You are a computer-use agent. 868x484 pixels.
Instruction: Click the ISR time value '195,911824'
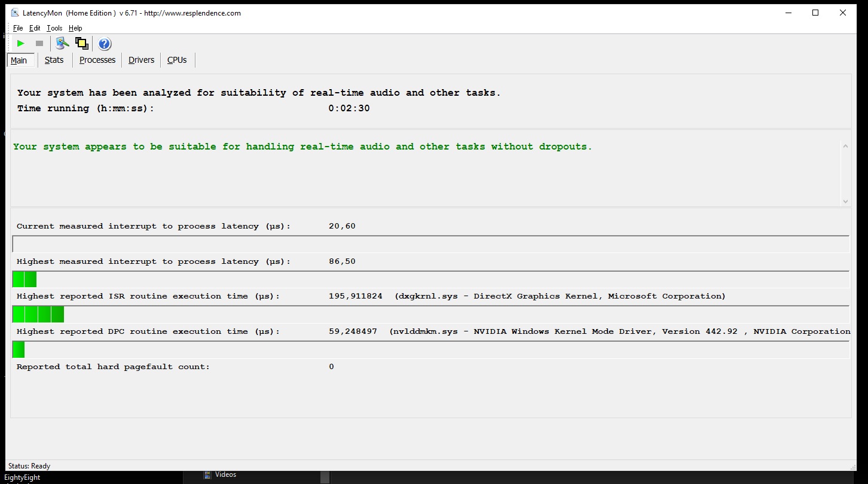click(x=356, y=296)
